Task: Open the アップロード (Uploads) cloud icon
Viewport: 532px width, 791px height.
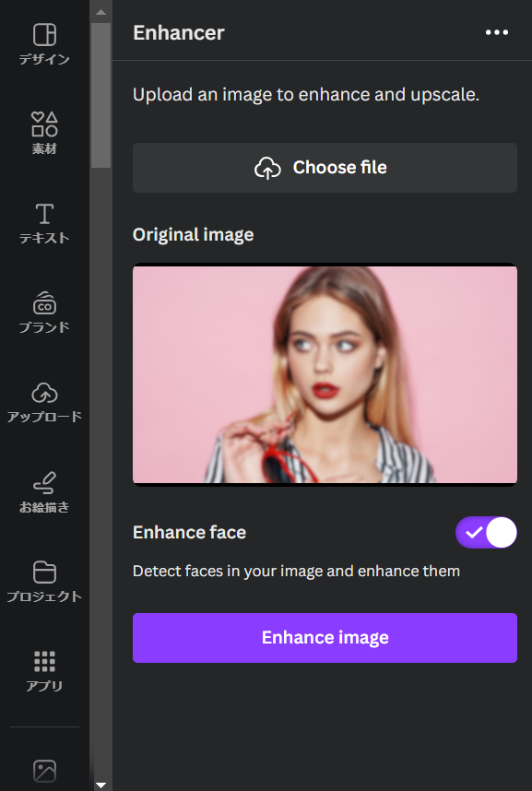Action: [44, 393]
